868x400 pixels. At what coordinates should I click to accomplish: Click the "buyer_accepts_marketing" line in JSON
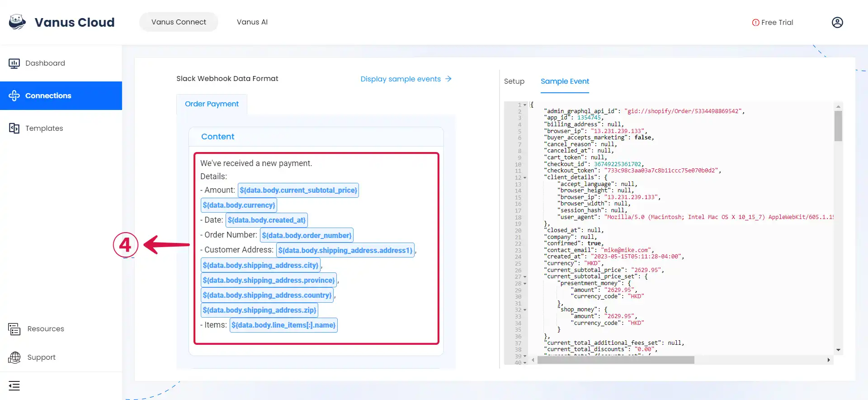[599, 138]
